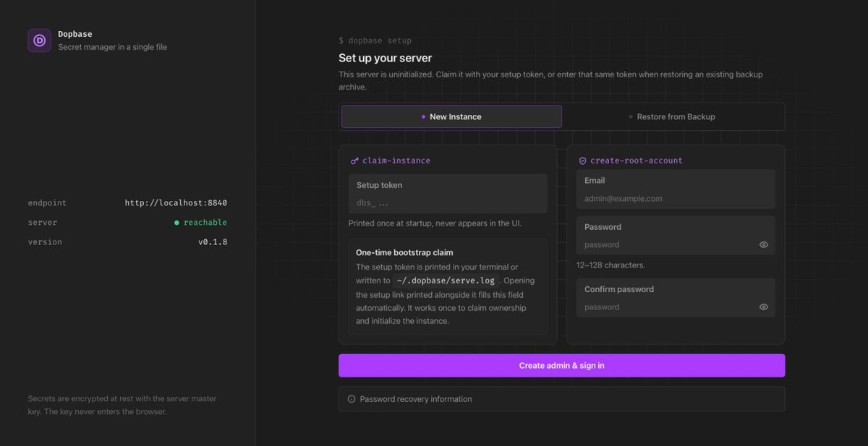868x446 pixels.
Task: Focus the Confirm password input field
Action: [x=676, y=298]
